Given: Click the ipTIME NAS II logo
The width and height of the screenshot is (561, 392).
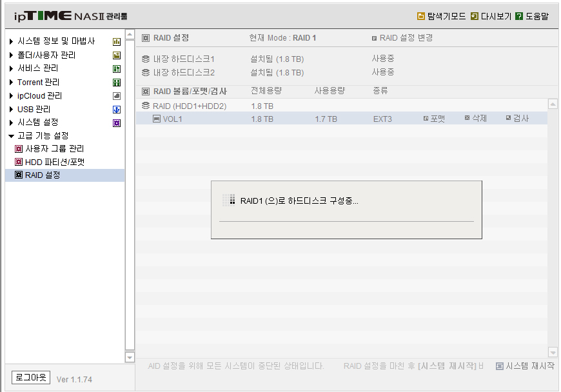Looking at the screenshot, I should (x=71, y=16).
